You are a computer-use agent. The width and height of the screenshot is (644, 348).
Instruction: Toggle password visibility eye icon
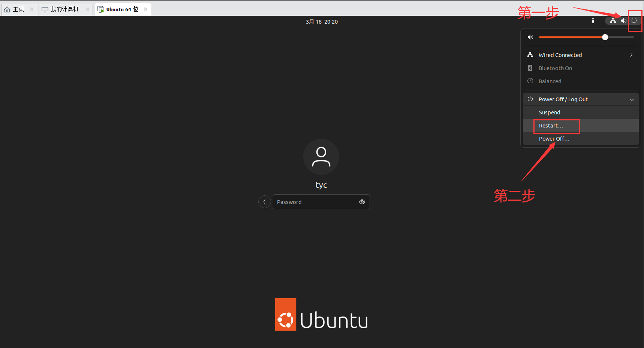coord(362,202)
